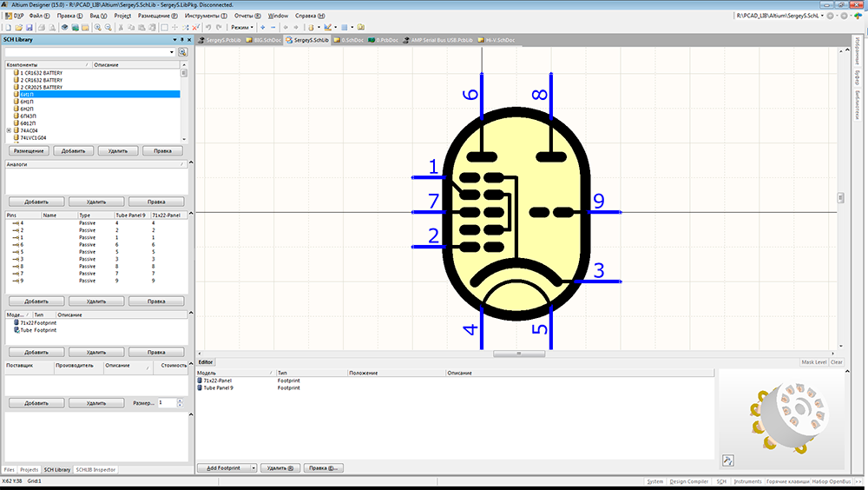The width and height of the screenshot is (868, 490).
Task: Click the Mask Level button
Action: pyautogui.click(x=813, y=361)
